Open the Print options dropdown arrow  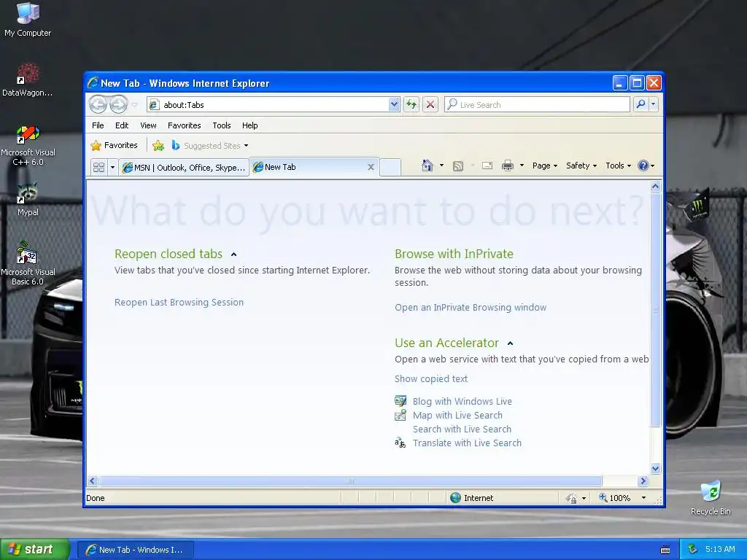[522, 166]
